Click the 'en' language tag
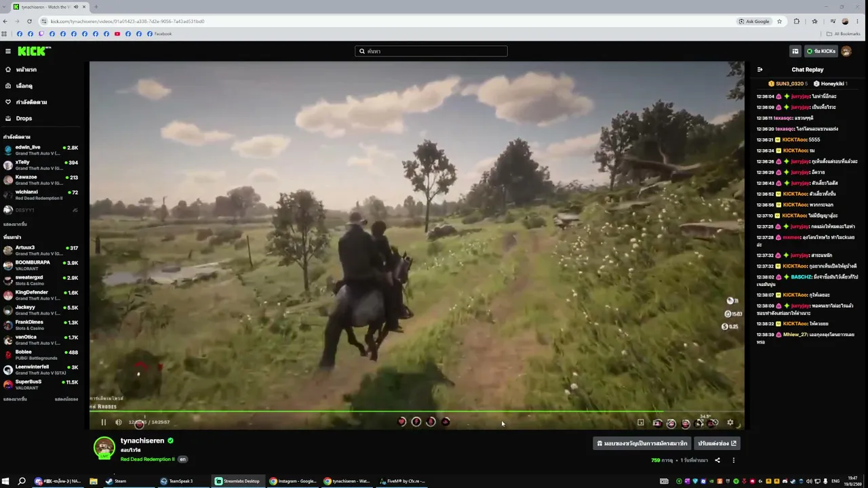The image size is (868, 488). point(182,459)
